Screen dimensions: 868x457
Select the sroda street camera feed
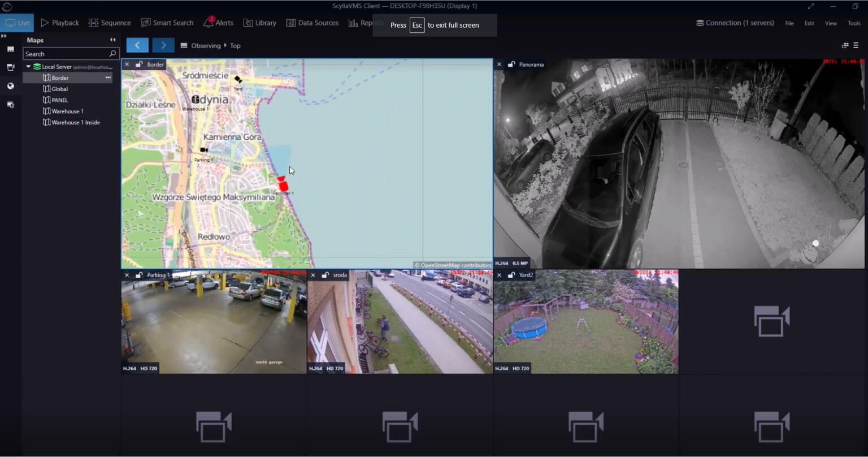point(400,322)
